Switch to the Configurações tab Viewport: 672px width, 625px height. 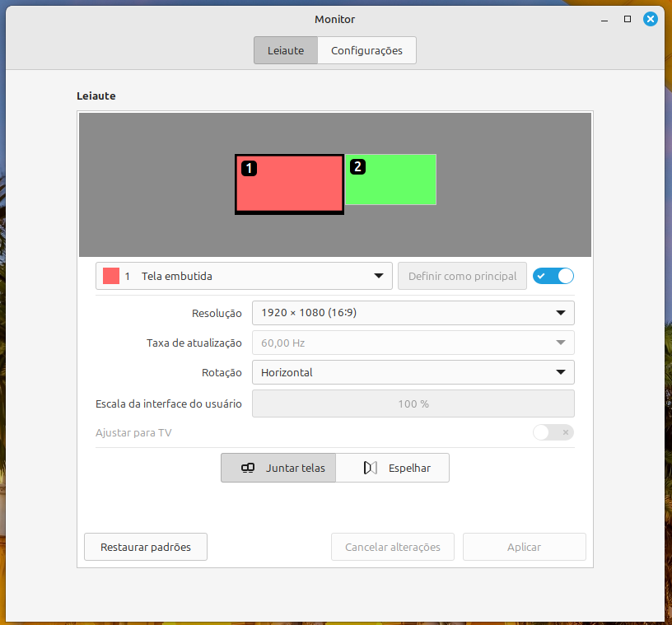(x=366, y=50)
